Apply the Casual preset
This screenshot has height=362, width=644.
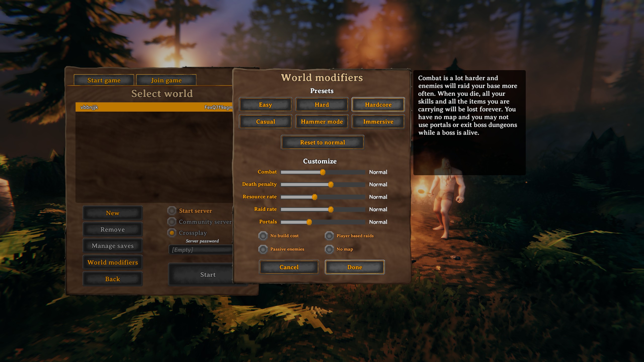[265, 122]
